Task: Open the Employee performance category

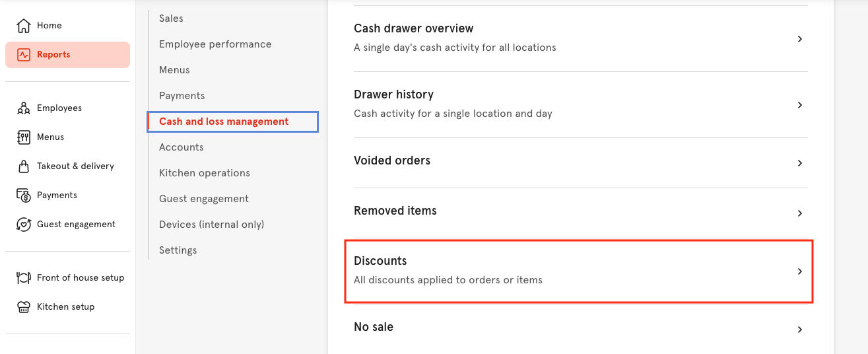Action: click(215, 44)
